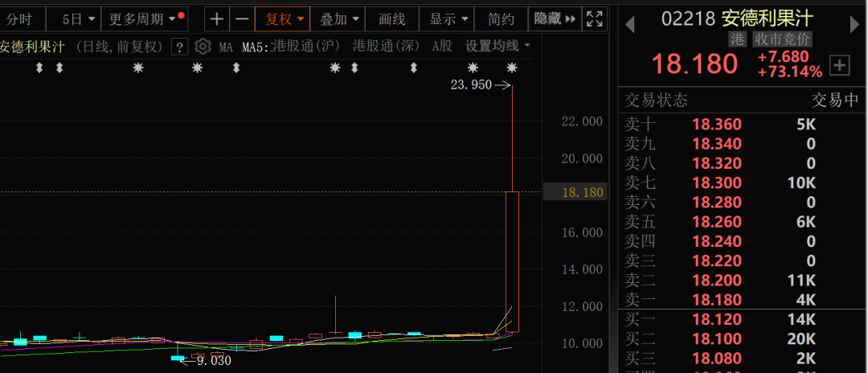The width and height of the screenshot is (868, 373).
Task: Go to previous stock with left arrow
Action: tap(629, 24)
